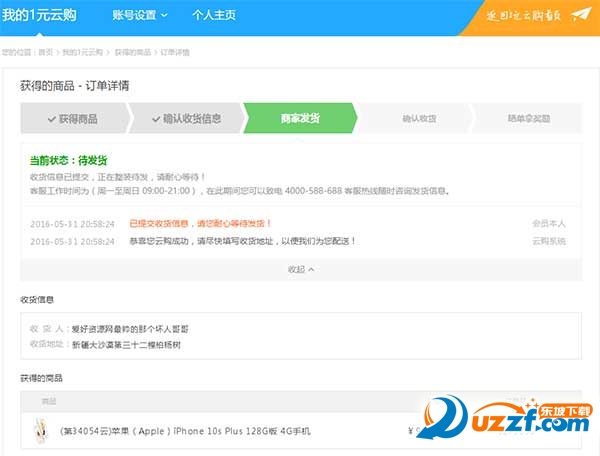Select the 确认收货信息 progress step
This screenshot has width=600, height=456.
pos(186,118)
